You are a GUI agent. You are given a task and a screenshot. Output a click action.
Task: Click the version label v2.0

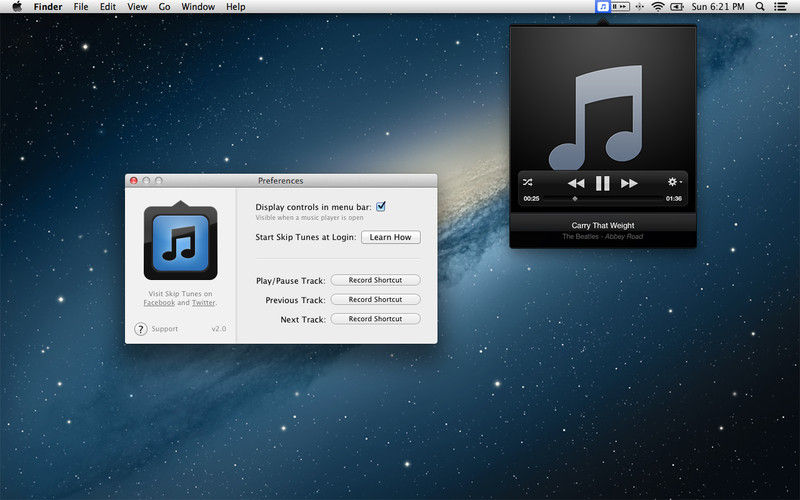219,329
